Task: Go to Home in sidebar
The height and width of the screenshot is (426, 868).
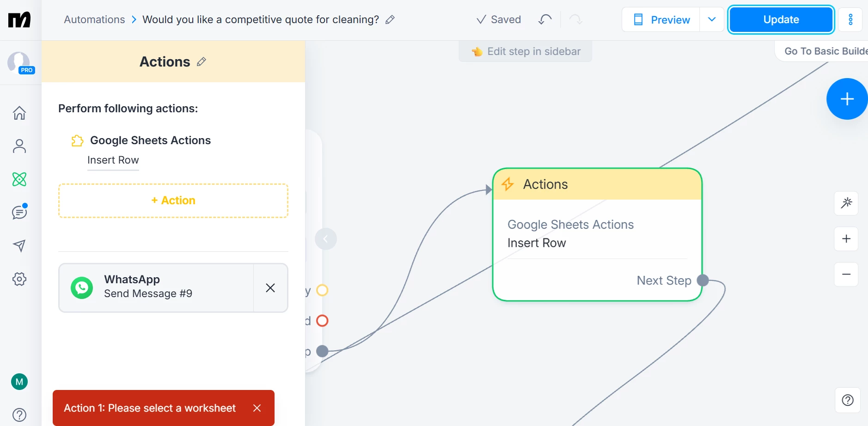Action: coord(19,113)
